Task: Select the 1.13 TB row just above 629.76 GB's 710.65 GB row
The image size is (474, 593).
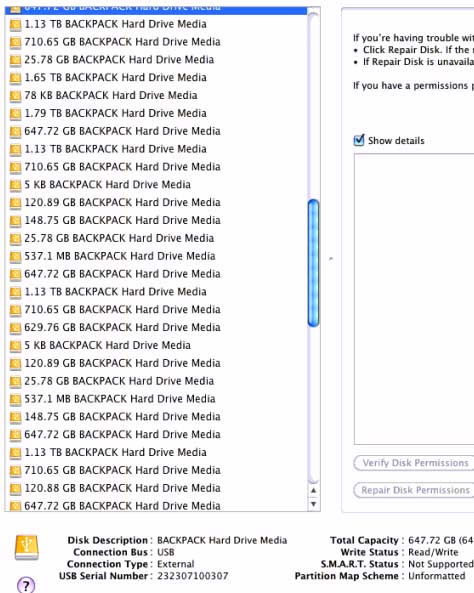Action: (x=156, y=292)
